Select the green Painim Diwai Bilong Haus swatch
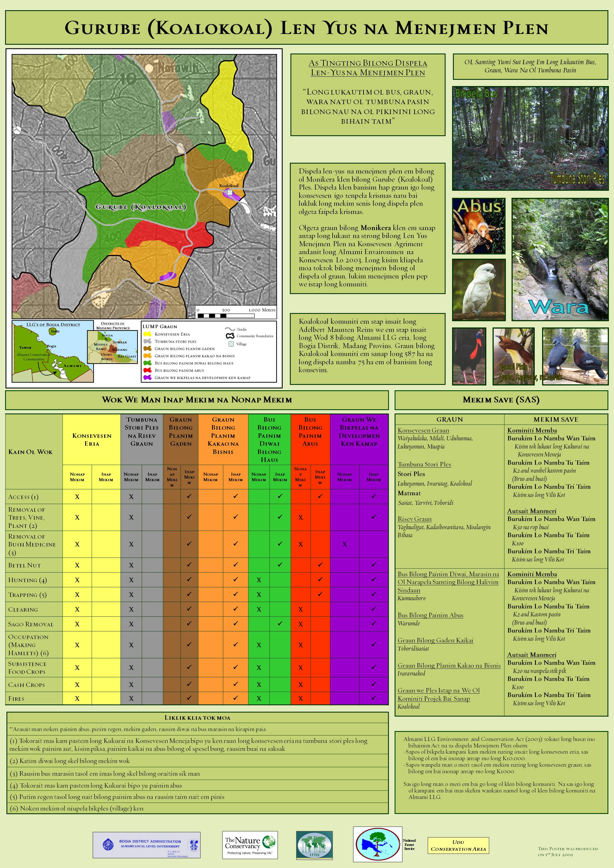The width and height of the screenshot is (614, 868). pos(147,363)
